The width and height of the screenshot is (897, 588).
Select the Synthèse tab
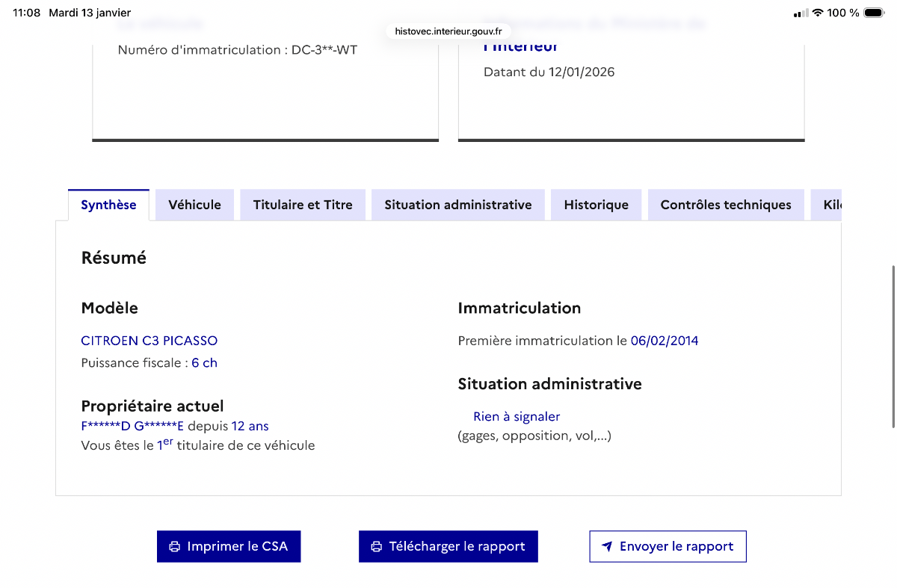pyautogui.click(x=108, y=204)
